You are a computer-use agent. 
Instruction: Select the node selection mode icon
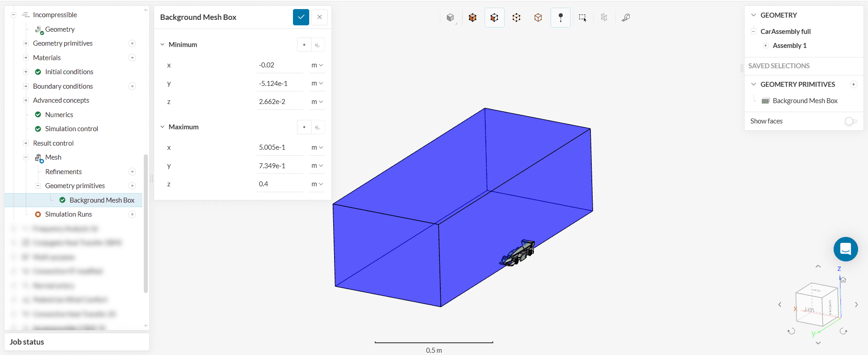pos(538,18)
